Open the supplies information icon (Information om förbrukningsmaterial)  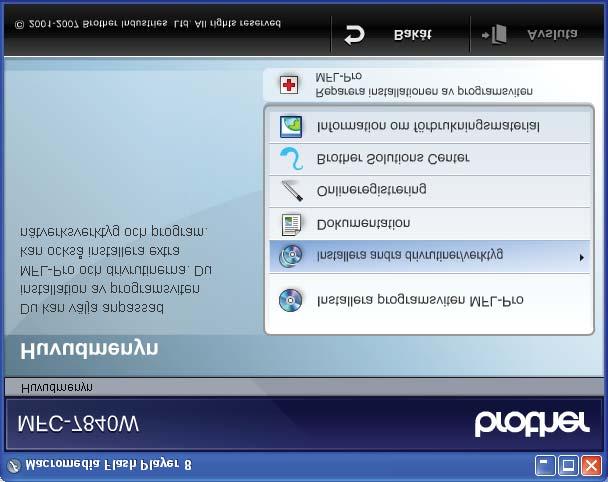[x=291, y=126]
